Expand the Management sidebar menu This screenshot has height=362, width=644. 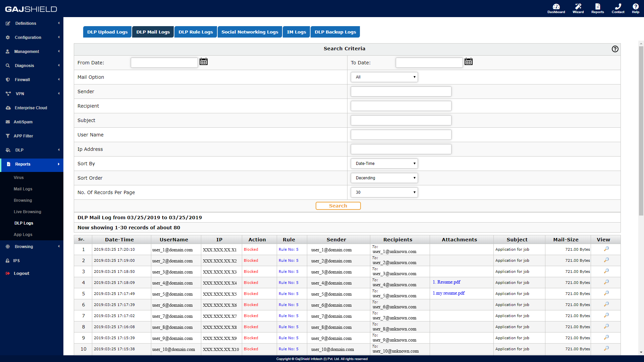[x=32, y=52]
